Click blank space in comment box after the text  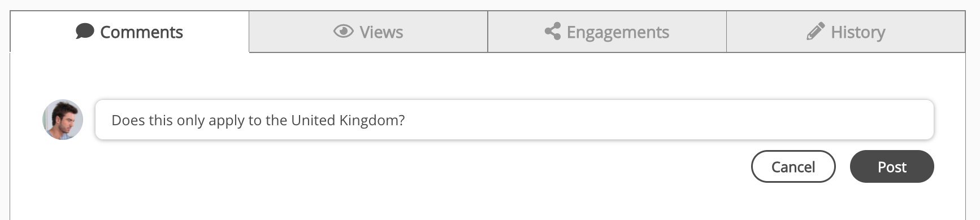pyautogui.click(x=667, y=120)
